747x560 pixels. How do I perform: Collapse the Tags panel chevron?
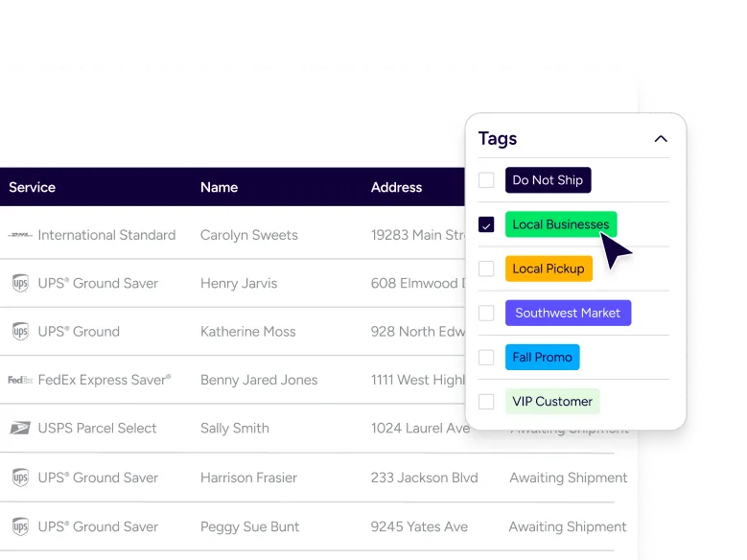click(661, 139)
